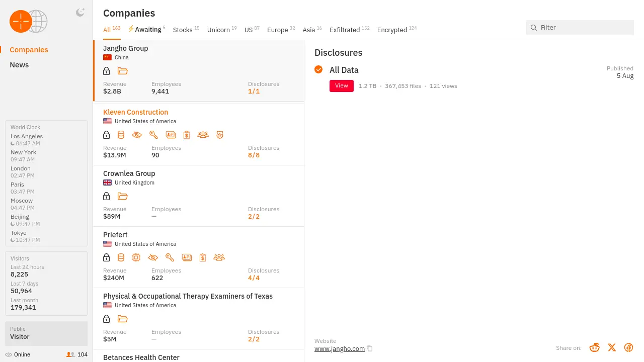Click the All Data orange checkmark
This screenshot has height=362, width=644.
[318, 69]
